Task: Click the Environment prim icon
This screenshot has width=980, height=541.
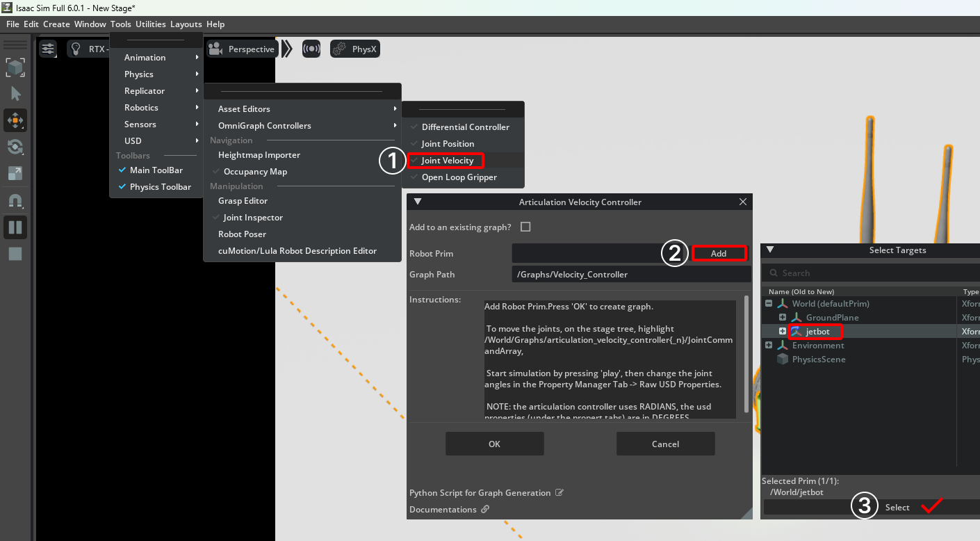Action: pos(783,346)
